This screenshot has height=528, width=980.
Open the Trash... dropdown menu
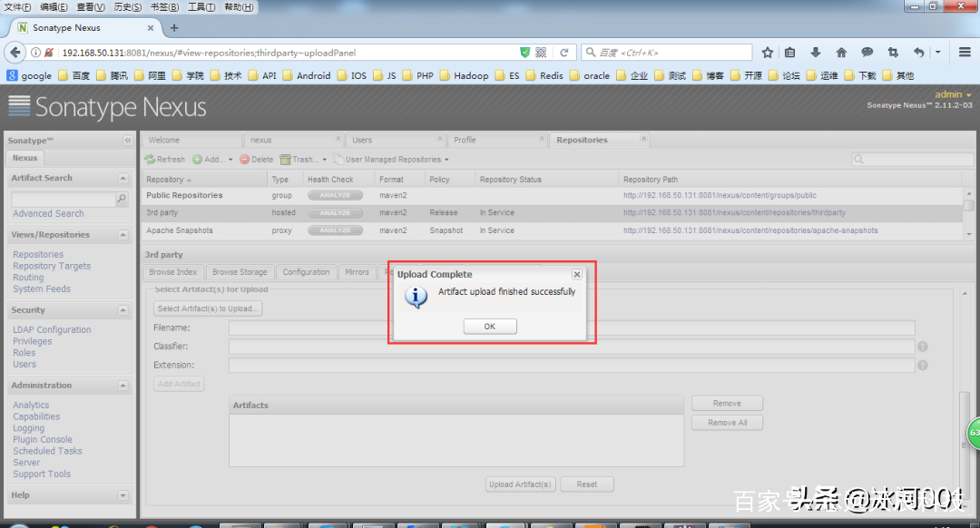[x=304, y=160]
